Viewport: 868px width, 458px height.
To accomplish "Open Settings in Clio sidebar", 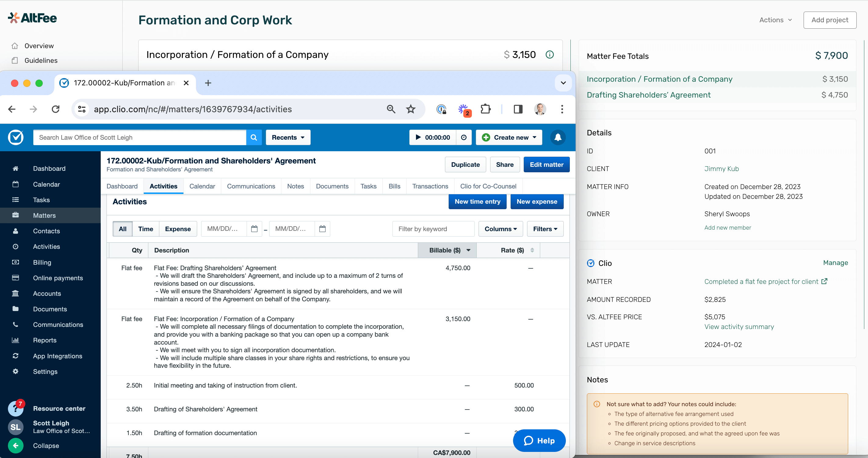I will [45, 371].
